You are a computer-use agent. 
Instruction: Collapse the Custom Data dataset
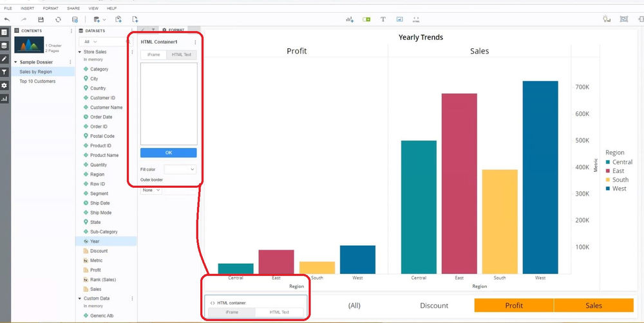tap(80, 299)
